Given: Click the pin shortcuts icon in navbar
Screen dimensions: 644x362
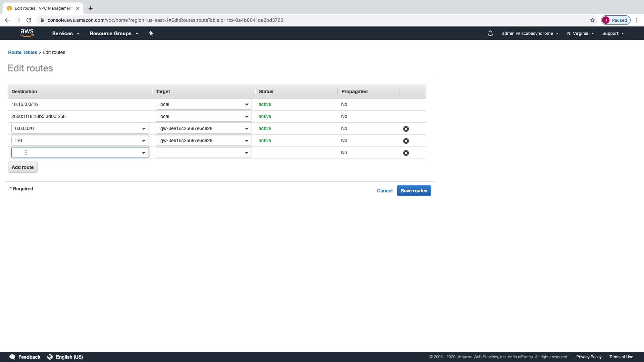Looking at the screenshot, I should [151, 33].
